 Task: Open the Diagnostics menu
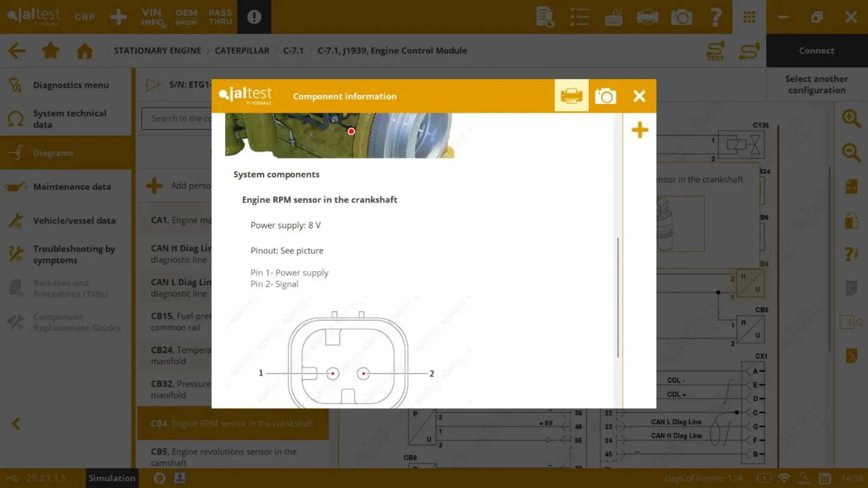(x=71, y=85)
